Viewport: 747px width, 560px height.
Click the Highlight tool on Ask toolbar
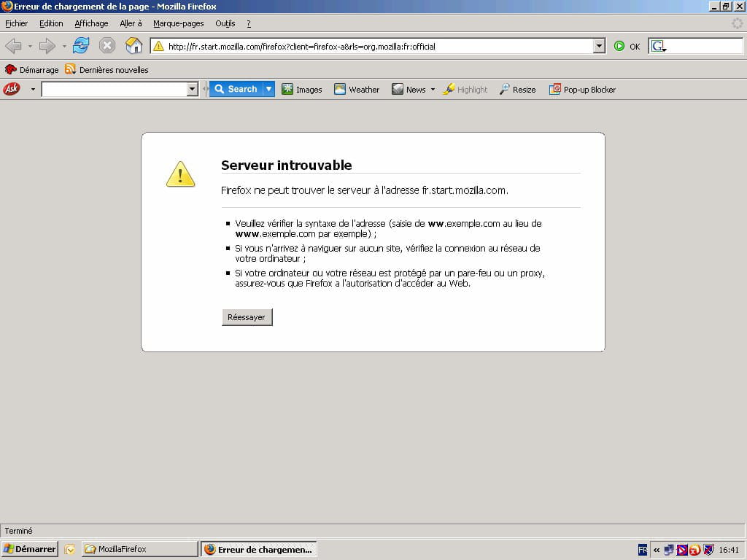(x=465, y=90)
